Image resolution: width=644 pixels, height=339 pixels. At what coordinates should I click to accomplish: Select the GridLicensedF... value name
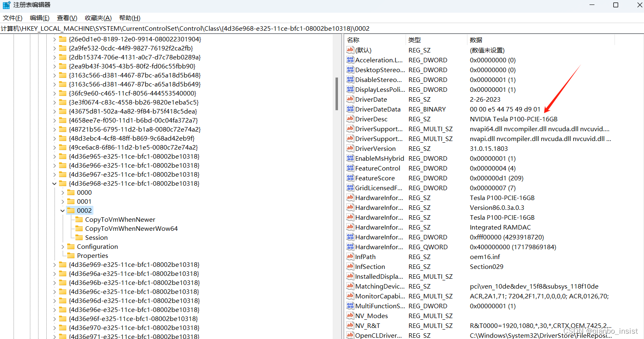tap(379, 188)
